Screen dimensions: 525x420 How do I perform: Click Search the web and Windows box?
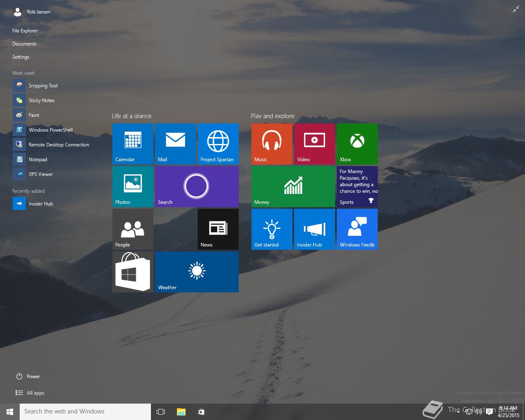pos(85,412)
